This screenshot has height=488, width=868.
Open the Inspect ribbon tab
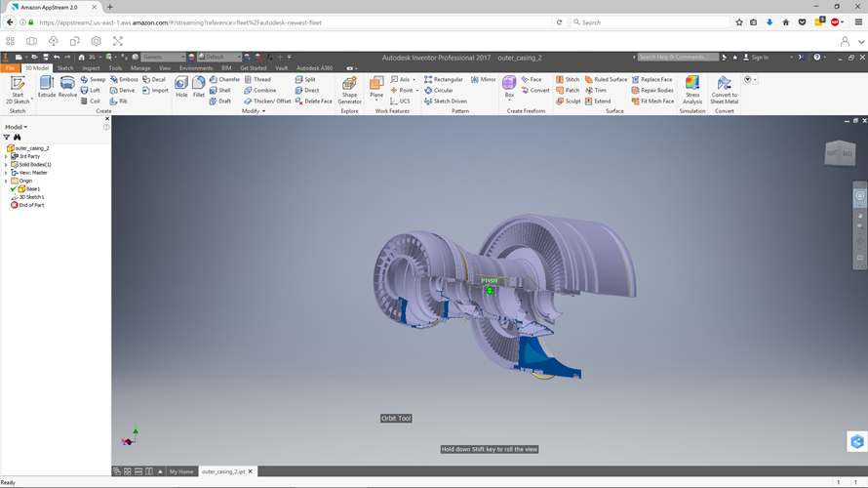(x=91, y=68)
